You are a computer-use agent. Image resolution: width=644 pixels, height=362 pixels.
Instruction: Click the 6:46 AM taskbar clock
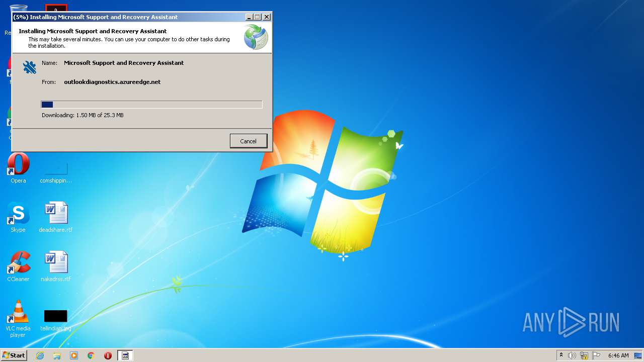tap(618, 355)
